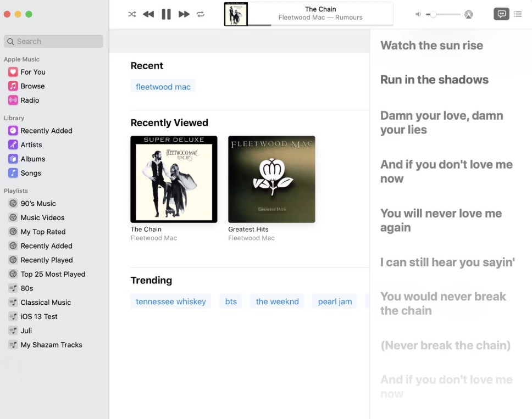Image resolution: width=532 pixels, height=419 pixels.
Task: Search 'fleetwood mac' from Recent
Action: click(163, 86)
